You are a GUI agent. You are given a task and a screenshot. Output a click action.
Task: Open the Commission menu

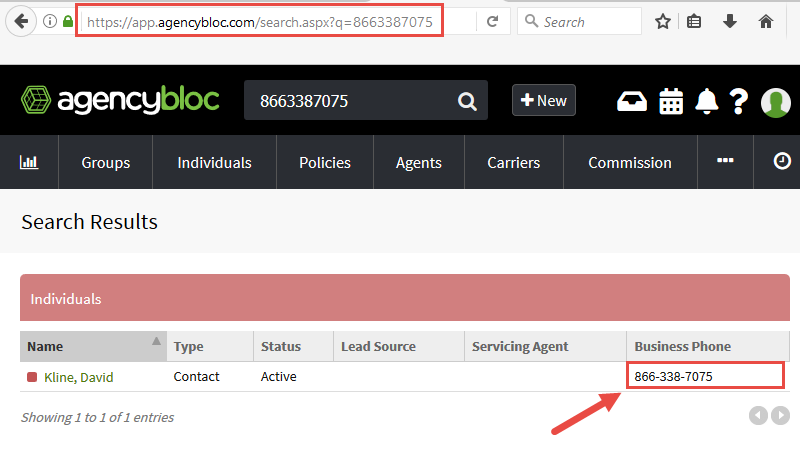(x=630, y=162)
